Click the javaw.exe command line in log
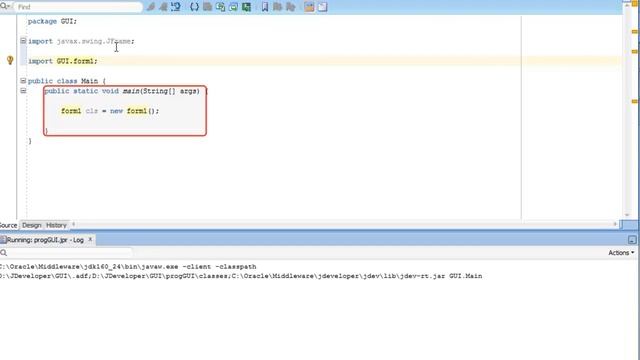640x360 pixels. (x=128, y=267)
